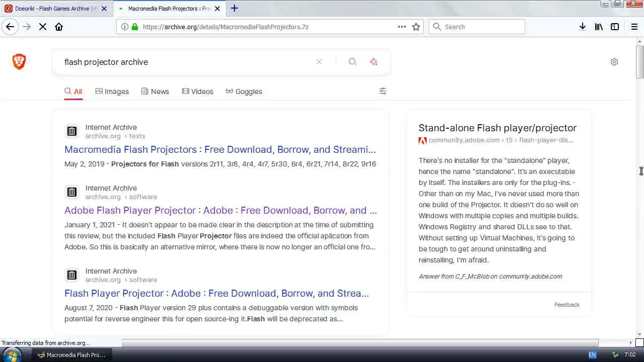
Task: Open the library icon in toolbar
Action: (x=599, y=27)
